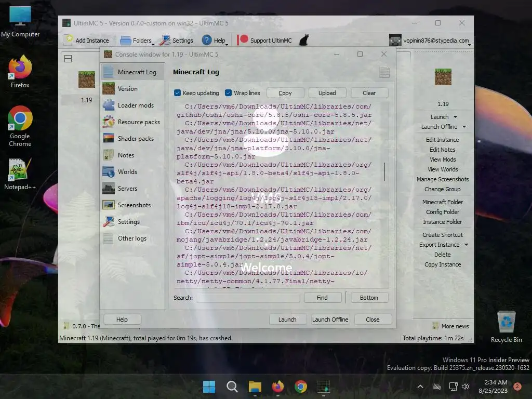Image resolution: width=532 pixels, height=399 pixels.
Task: Click Support UltimMC in toolbar
Action: pyautogui.click(x=264, y=41)
